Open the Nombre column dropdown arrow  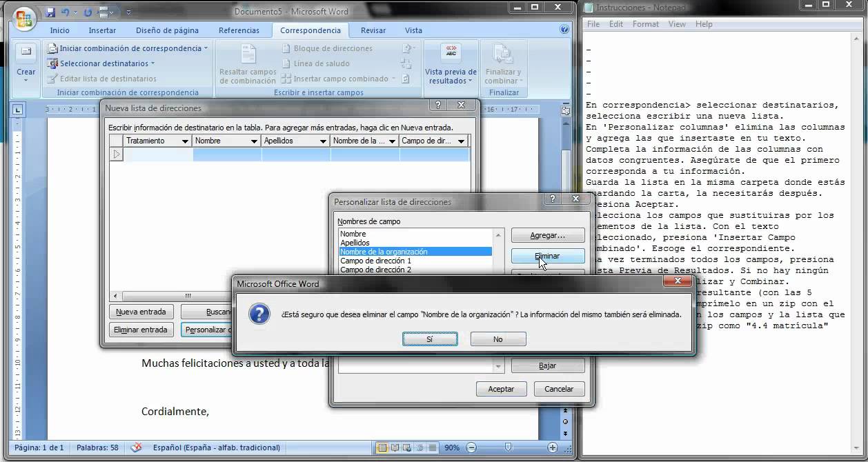pos(254,141)
